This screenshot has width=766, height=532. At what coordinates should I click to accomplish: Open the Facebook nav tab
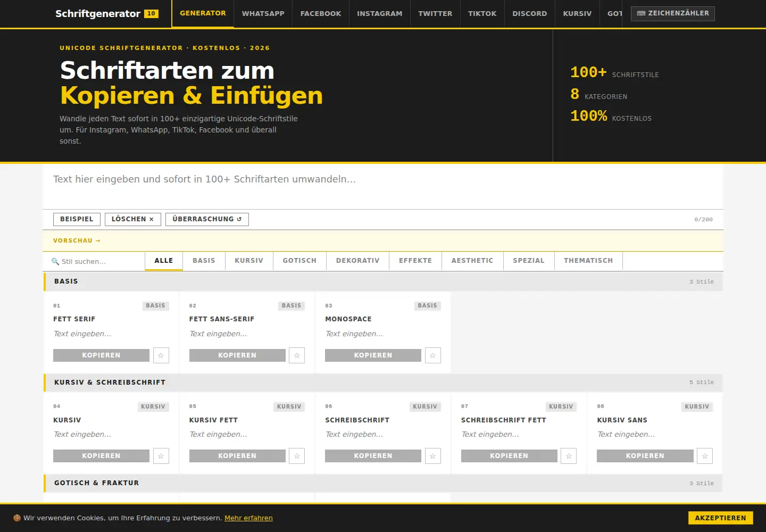pyautogui.click(x=321, y=14)
